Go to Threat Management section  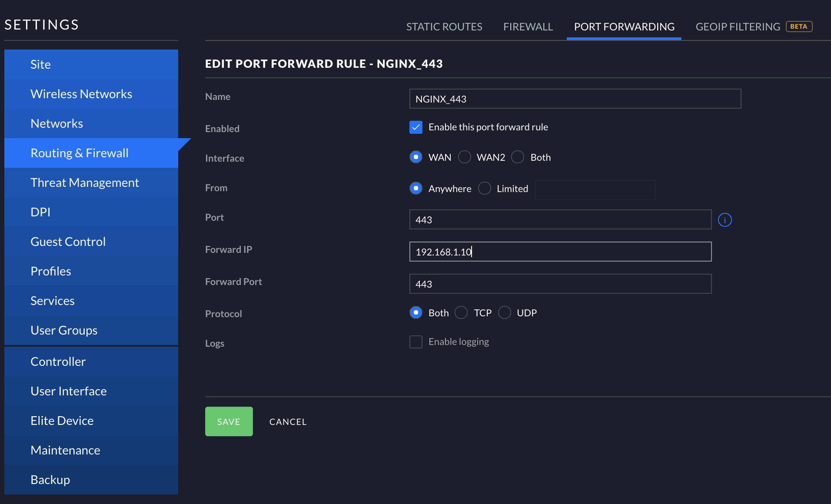85,182
